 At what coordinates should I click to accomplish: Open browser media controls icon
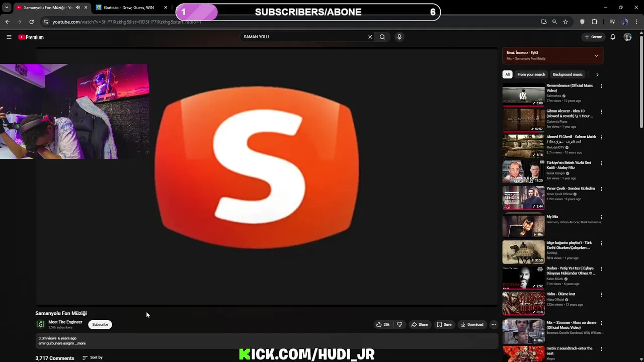tap(612, 22)
